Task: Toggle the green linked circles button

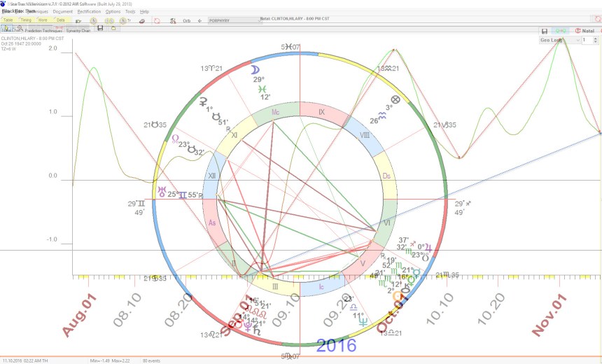Action: pos(560,31)
